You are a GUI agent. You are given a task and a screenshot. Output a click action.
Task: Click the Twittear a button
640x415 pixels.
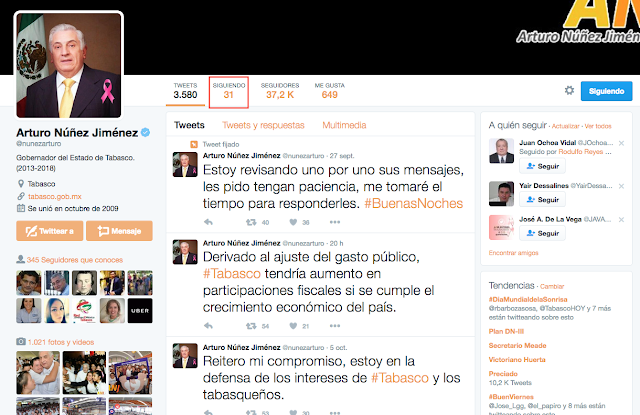pyautogui.click(x=50, y=231)
